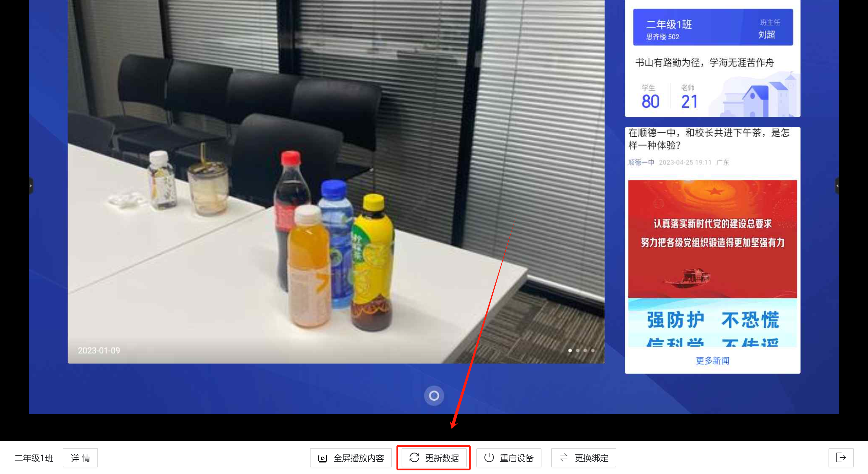Click 更换绑定 to change binding
Image resolution: width=868 pixels, height=474 pixels.
[584, 458]
